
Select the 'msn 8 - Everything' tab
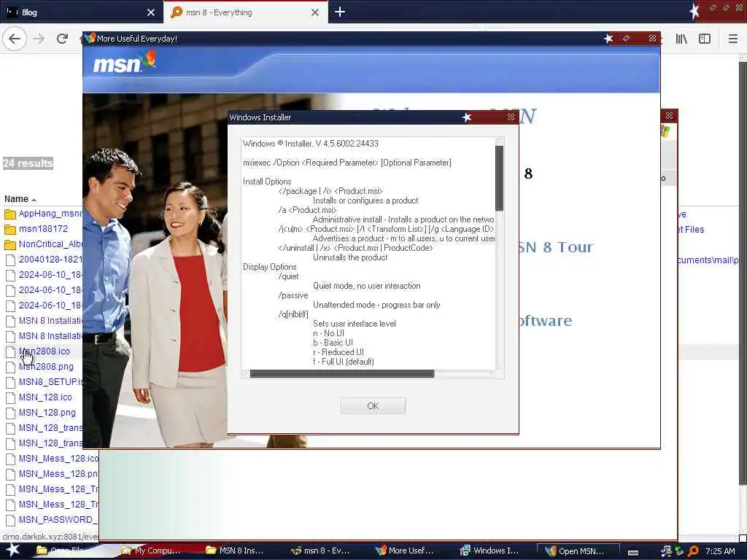pyautogui.click(x=246, y=12)
